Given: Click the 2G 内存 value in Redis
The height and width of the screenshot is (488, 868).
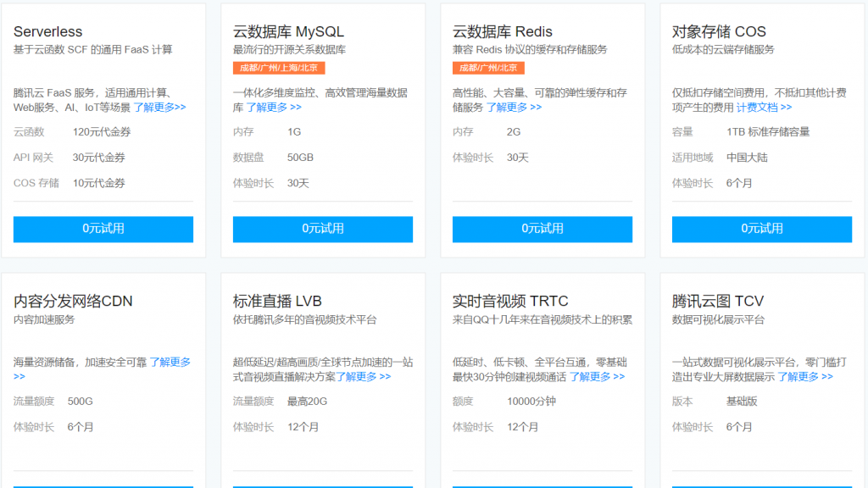Looking at the screenshot, I should (x=514, y=132).
